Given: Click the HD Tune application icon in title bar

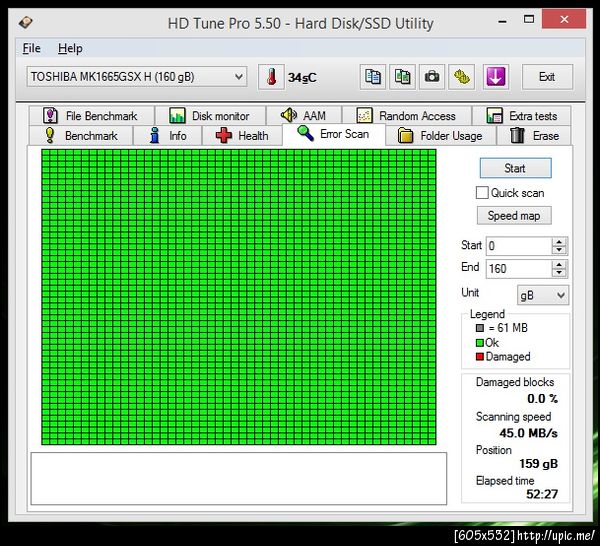Looking at the screenshot, I should point(26,22).
